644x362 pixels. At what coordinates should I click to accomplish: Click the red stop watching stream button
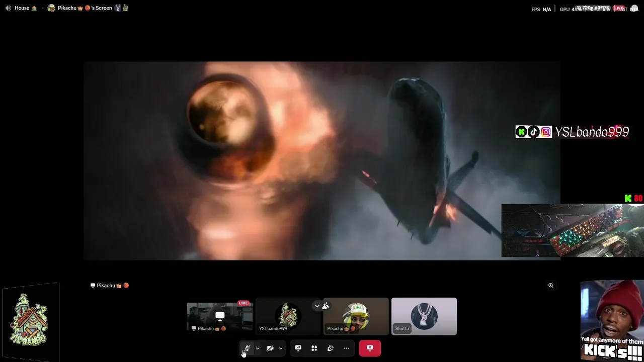[370, 348]
